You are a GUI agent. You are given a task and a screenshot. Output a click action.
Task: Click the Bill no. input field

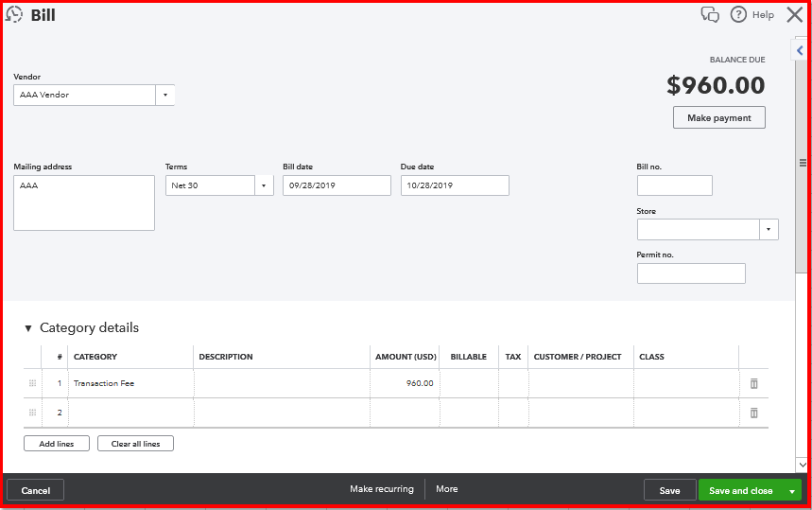pos(674,185)
